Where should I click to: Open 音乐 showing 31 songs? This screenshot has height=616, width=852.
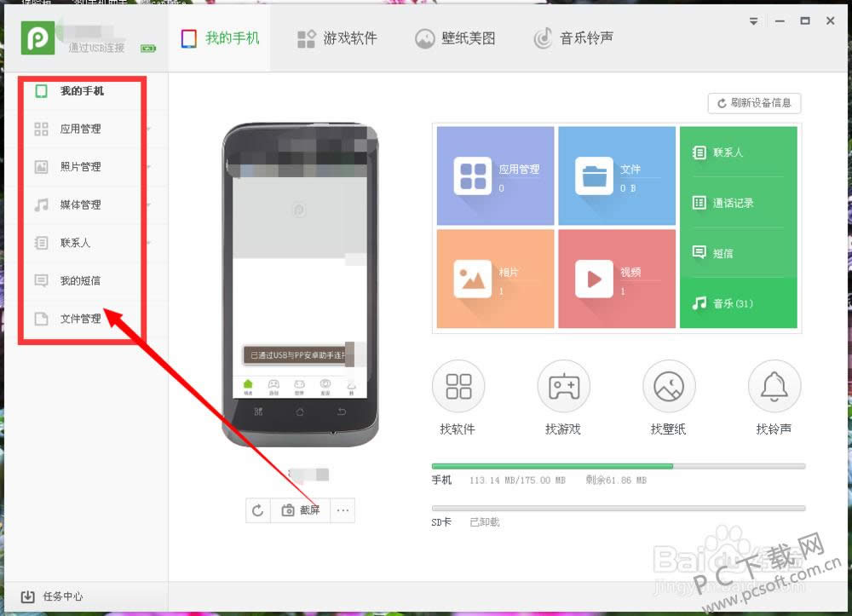pos(737,302)
